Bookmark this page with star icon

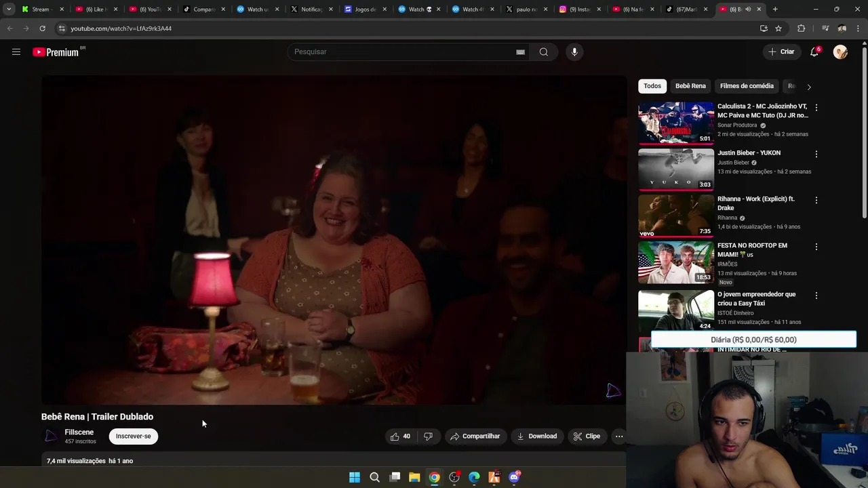pyautogui.click(x=778, y=28)
